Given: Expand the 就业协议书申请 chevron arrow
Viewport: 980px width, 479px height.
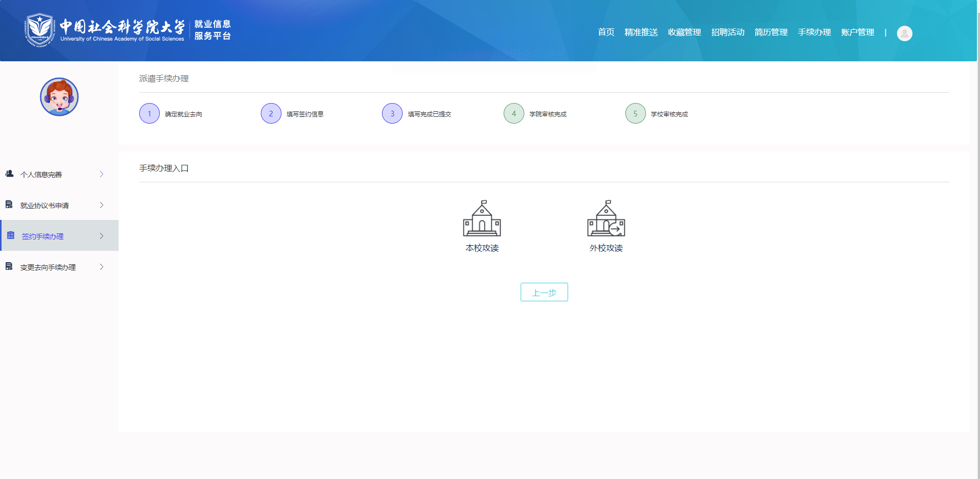Looking at the screenshot, I should (102, 205).
